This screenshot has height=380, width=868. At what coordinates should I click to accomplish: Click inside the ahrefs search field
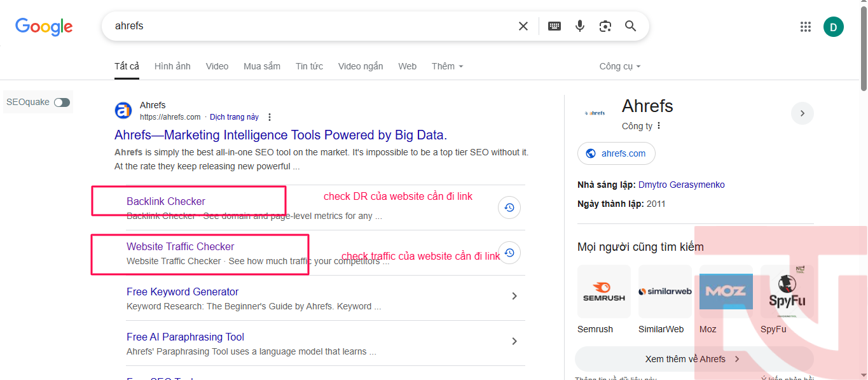point(312,26)
